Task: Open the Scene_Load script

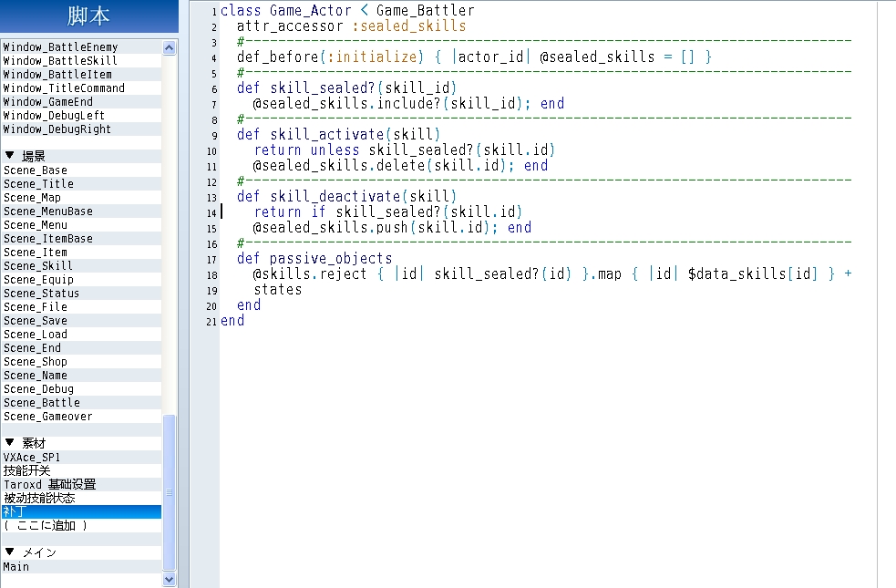Action: pyautogui.click(x=82, y=335)
